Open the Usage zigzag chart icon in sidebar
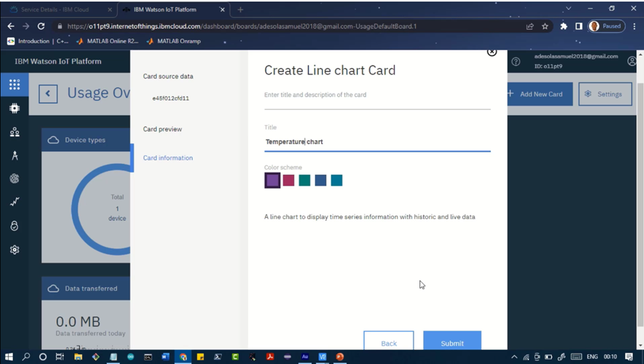 click(15, 201)
